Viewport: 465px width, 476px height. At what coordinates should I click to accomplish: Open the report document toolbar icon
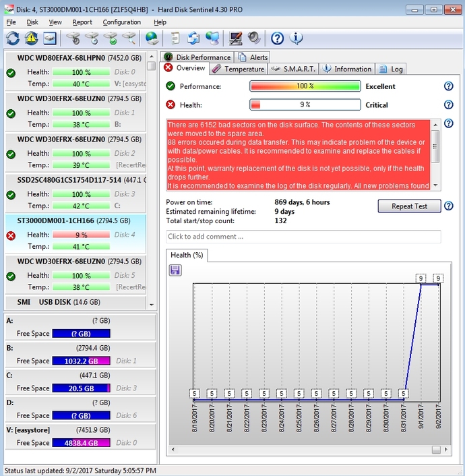tap(175, 38)
